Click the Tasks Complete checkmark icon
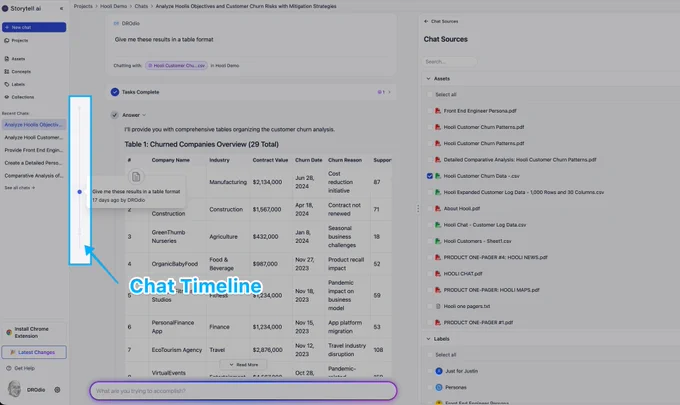 tap(114, 92)
